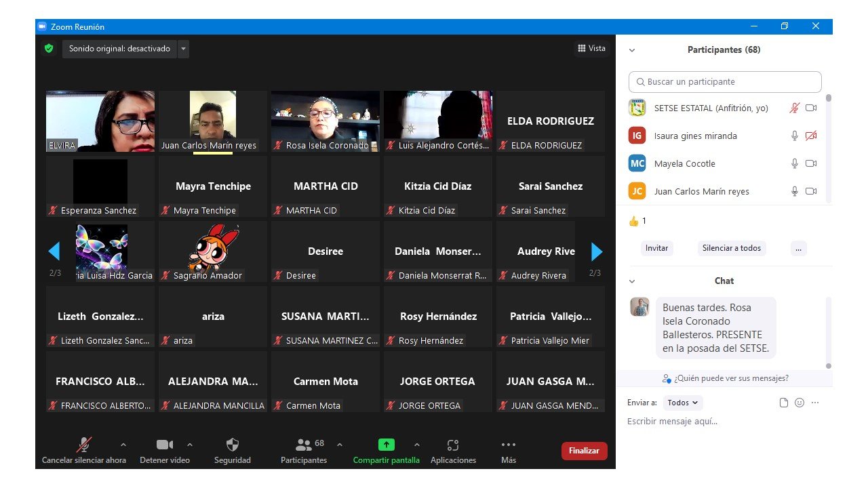
Task: Open the Más three-dots menu in toolbar
Action: tap(508, 445)
